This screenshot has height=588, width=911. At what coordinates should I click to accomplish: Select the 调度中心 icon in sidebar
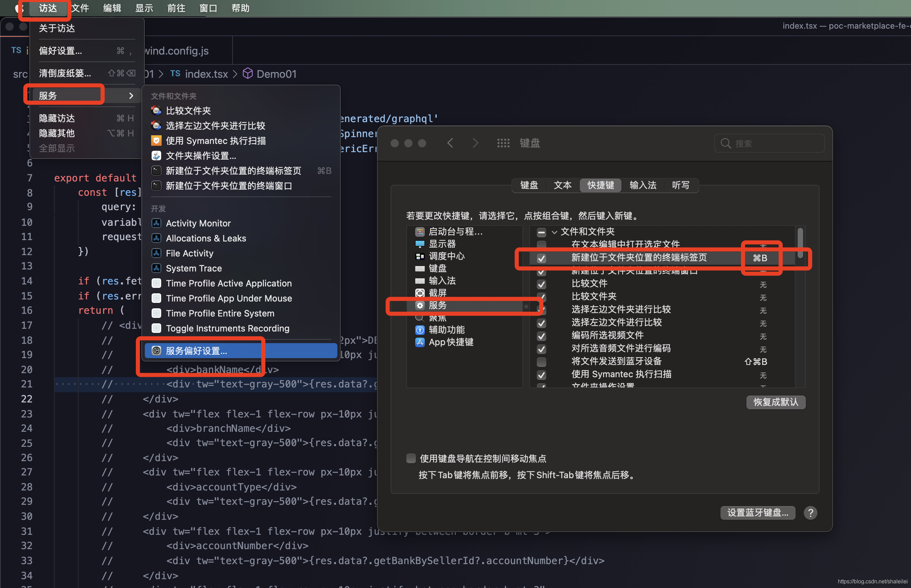(x=420, y=256)
